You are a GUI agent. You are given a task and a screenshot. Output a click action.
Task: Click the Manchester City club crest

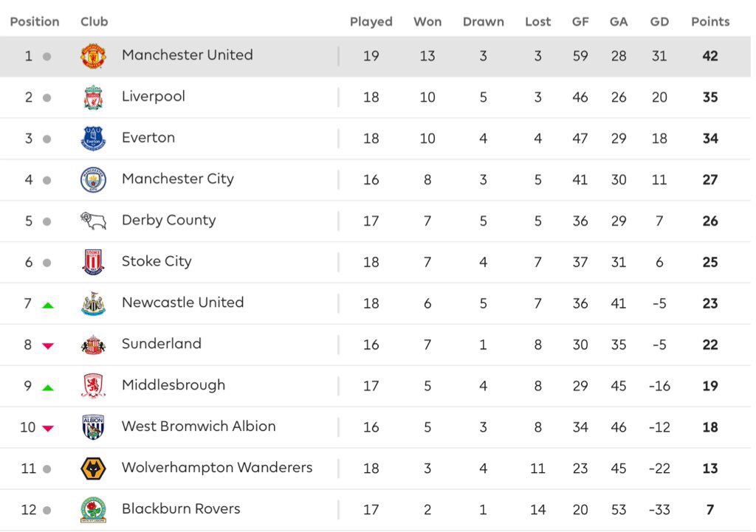(93, 180)
